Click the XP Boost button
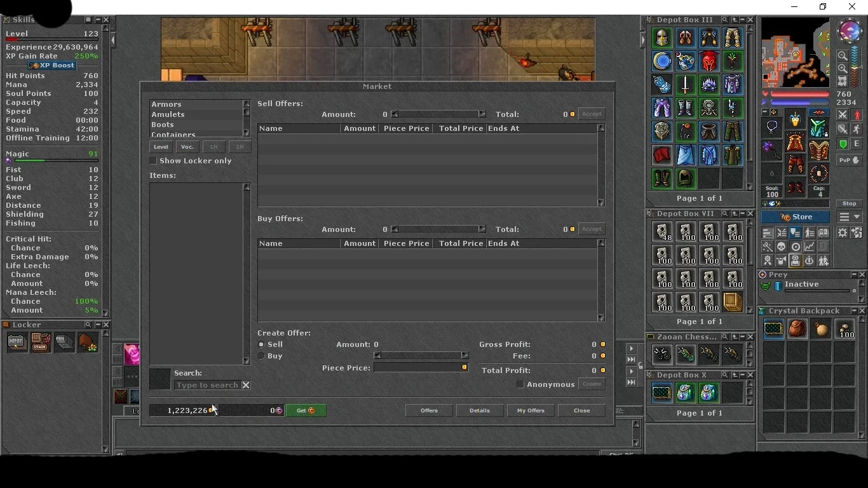This screenshot has height=488, width=868. pyautogui.click(x=53, y=65)
